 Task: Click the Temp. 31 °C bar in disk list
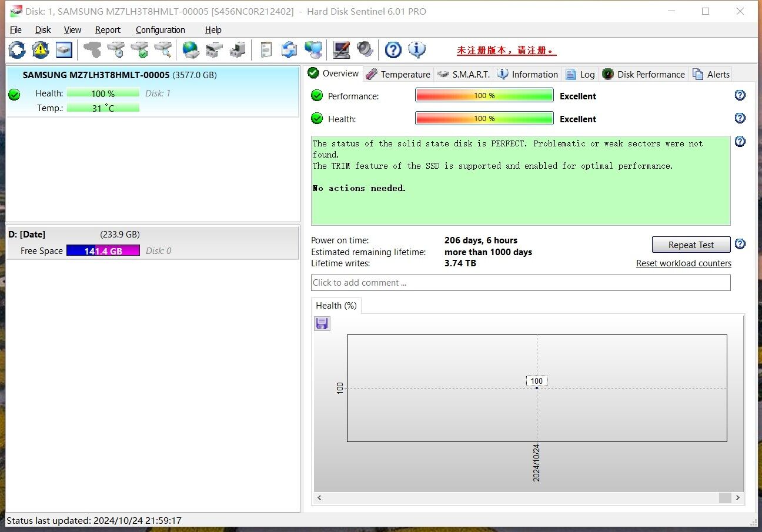[x=103, y=108]
